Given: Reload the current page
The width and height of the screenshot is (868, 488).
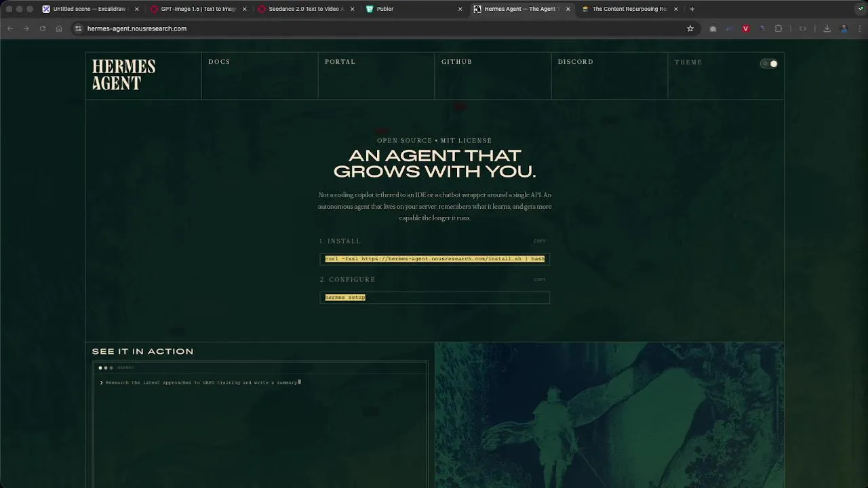Looking at the screenshot, I should [42, 28].
